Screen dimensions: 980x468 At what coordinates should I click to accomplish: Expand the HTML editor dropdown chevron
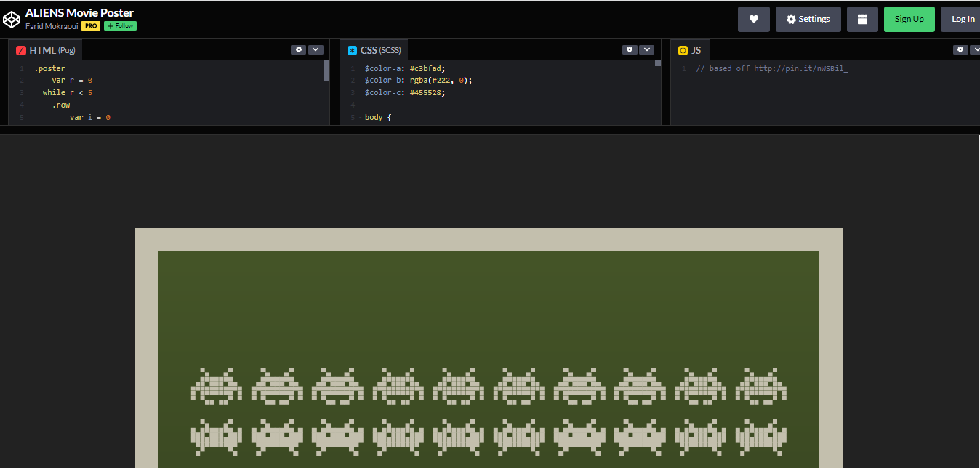316,49
